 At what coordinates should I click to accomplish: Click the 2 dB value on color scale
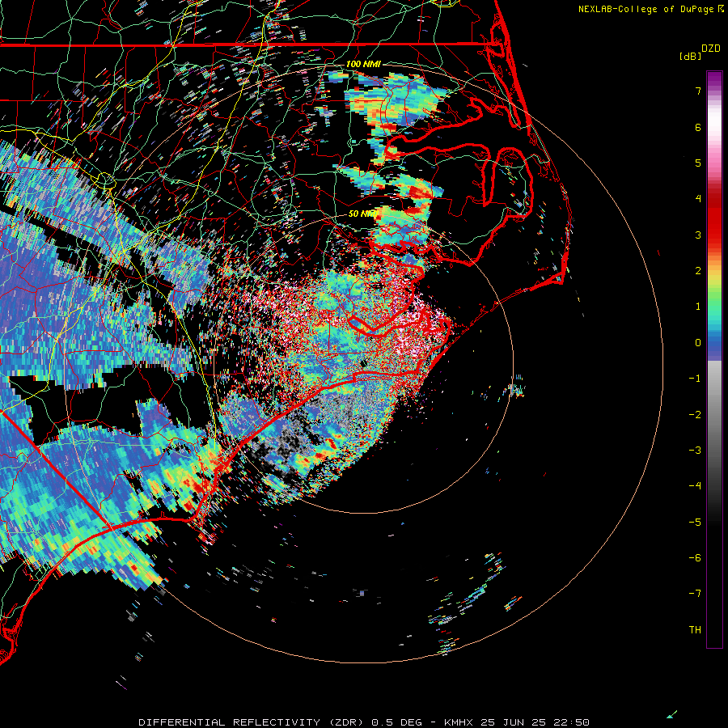[x=698, y=271]
